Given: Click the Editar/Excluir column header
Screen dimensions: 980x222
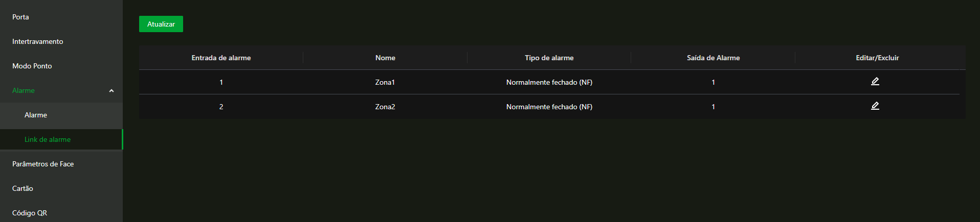Looking at the screenshot, I should pyautogui.click(x=877, y=58).
